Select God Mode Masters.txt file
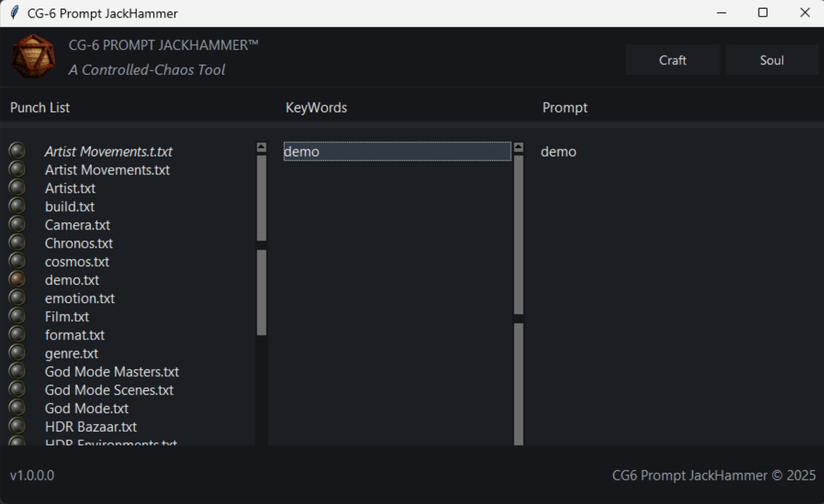The width and height of the screenshot is (824, 504). pos(112,372)
